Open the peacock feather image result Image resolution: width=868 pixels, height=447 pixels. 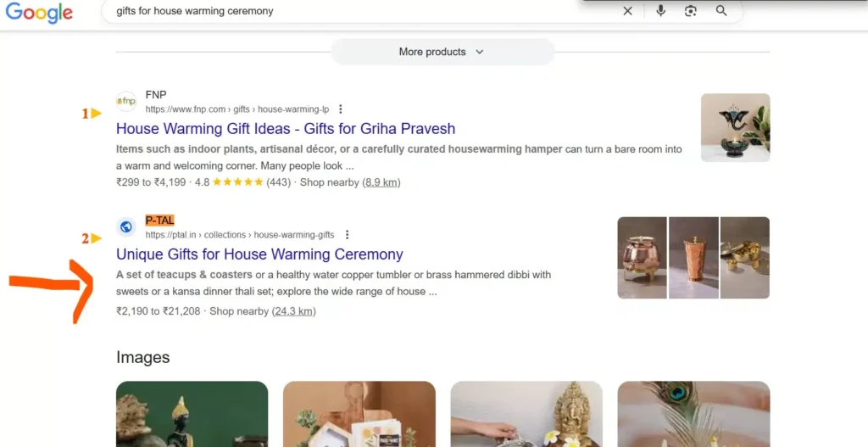693,414
